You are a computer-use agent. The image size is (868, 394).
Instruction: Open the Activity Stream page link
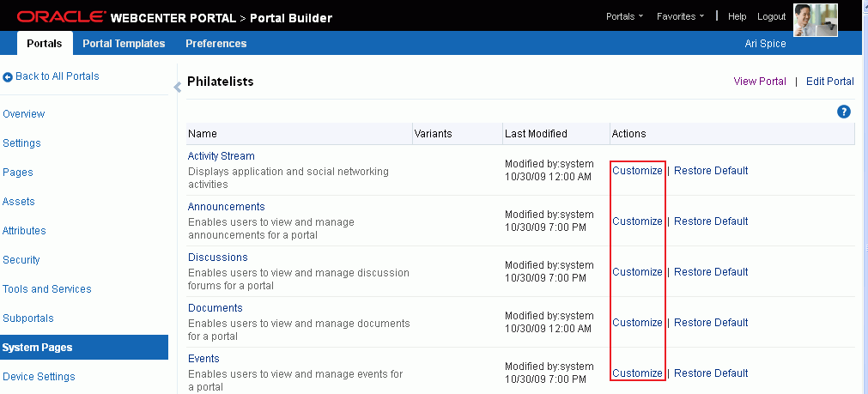tap(221, 156)
